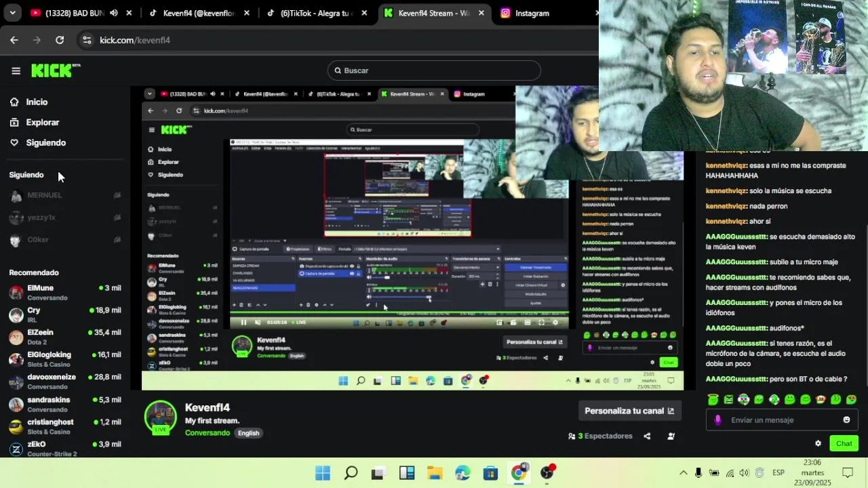Click Personaliza tu canal button
868x488 pixels.
tap(629, 411)
